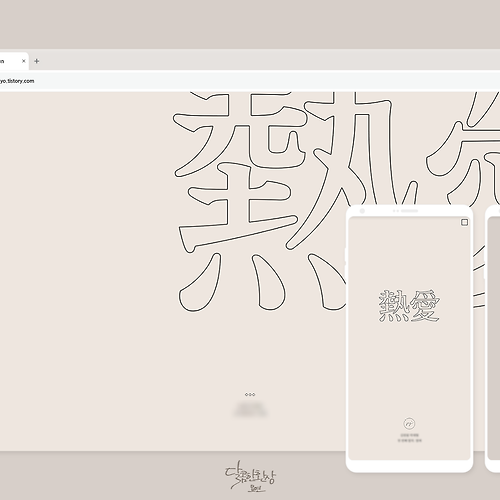Tap the square menu icon on the phone
Viewport: 500px width, 500px height.
(464, 222)
